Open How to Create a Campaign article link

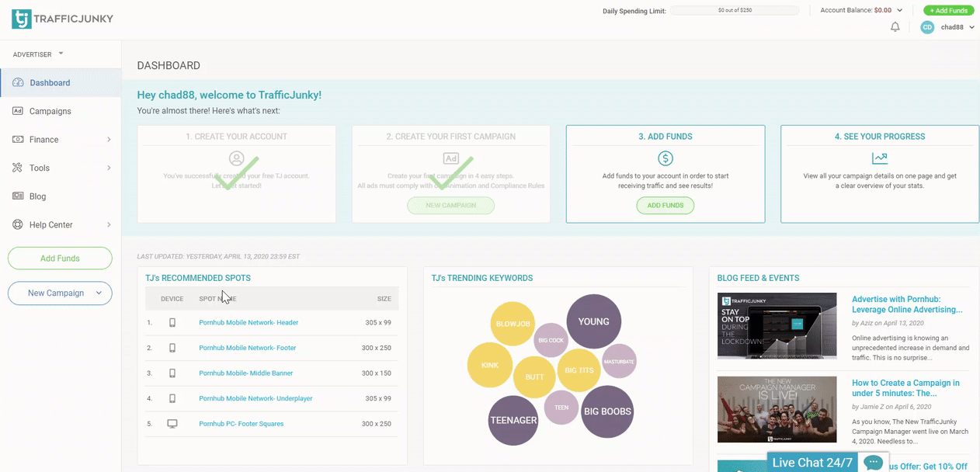[905, 388]
